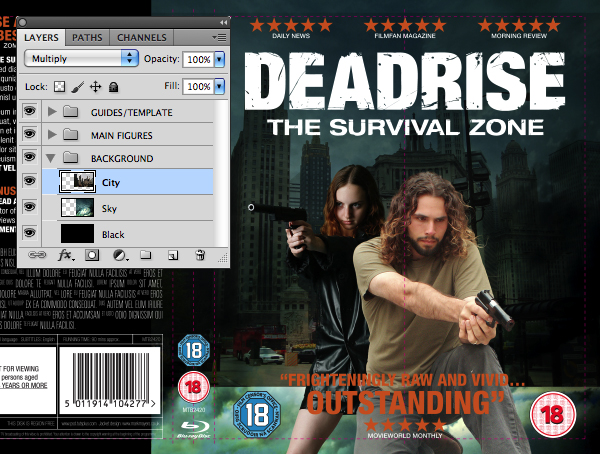The width and height of the screenshot is (600, 454).
Task: Open the Multiply blend mode dropdown
Action: tap(81, 59)
